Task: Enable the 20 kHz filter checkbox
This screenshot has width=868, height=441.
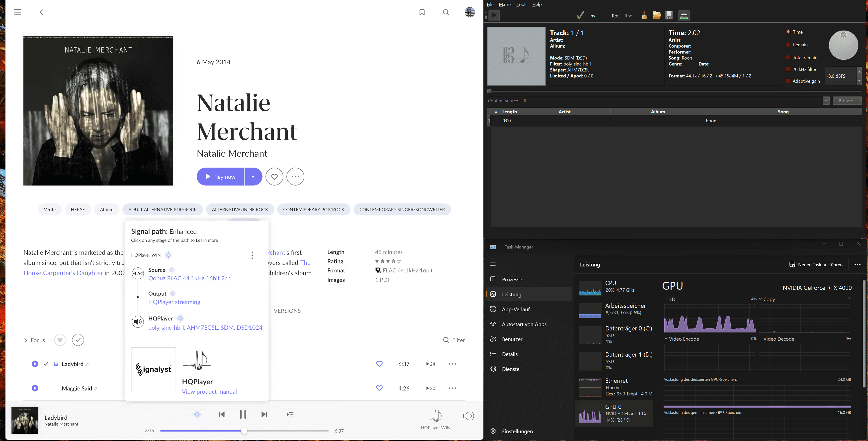Action: 788,69
